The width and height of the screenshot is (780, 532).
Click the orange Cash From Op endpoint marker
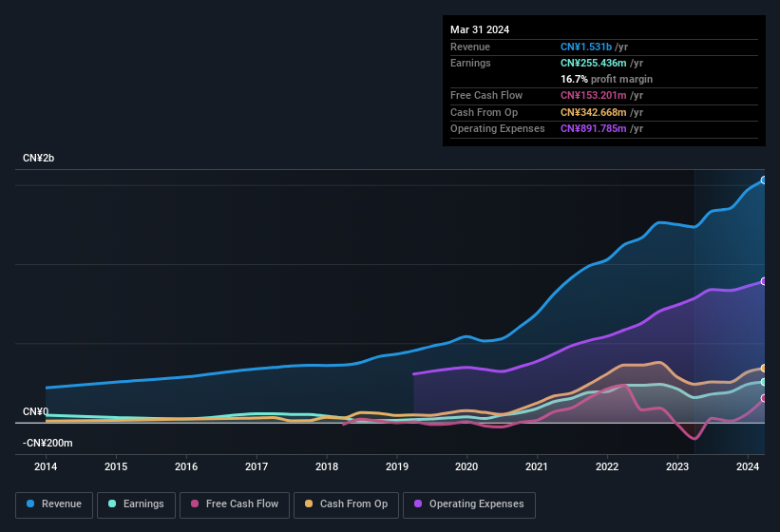764,369
